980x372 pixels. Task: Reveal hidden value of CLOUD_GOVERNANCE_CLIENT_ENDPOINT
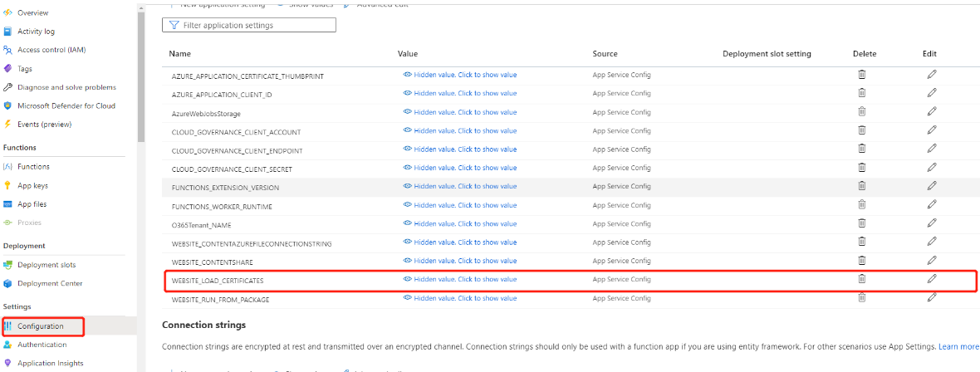(460, 149)
